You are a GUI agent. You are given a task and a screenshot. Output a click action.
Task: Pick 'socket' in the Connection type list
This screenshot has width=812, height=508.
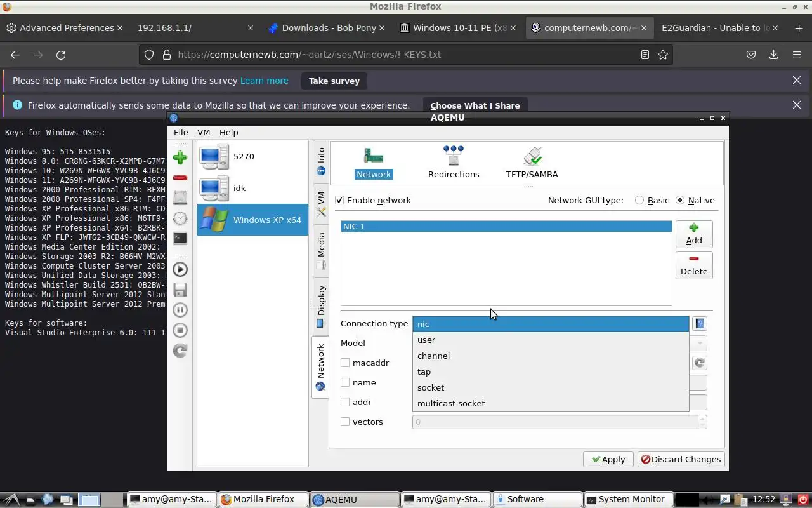click(x=551, y=387)
